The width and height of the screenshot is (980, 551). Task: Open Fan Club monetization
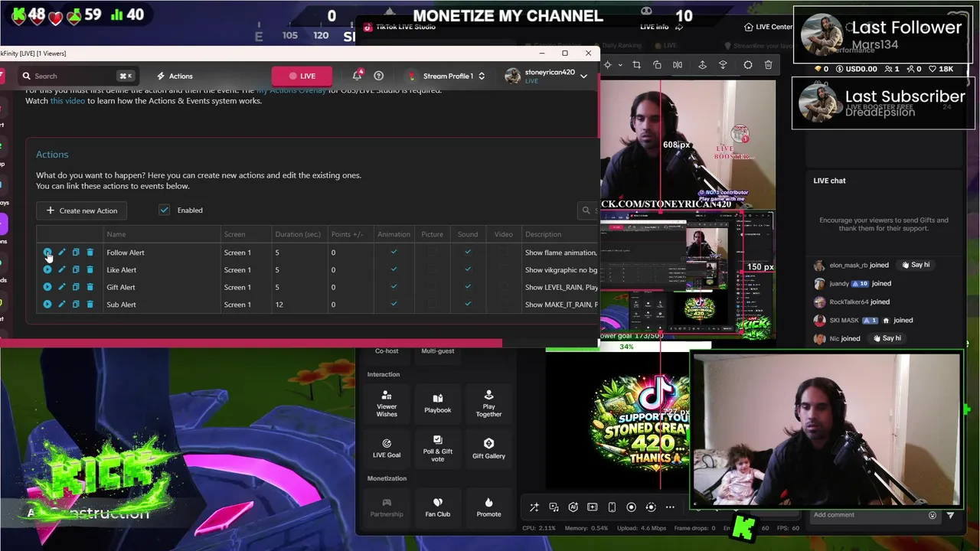(438, 507)
